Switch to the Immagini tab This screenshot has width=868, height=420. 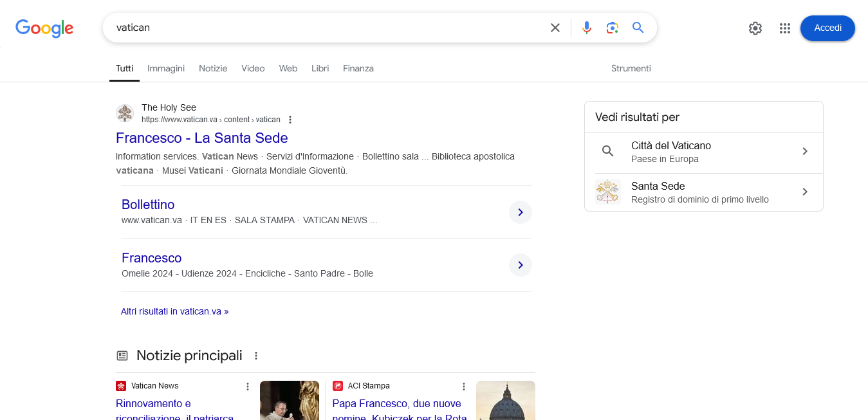(166, 68)
